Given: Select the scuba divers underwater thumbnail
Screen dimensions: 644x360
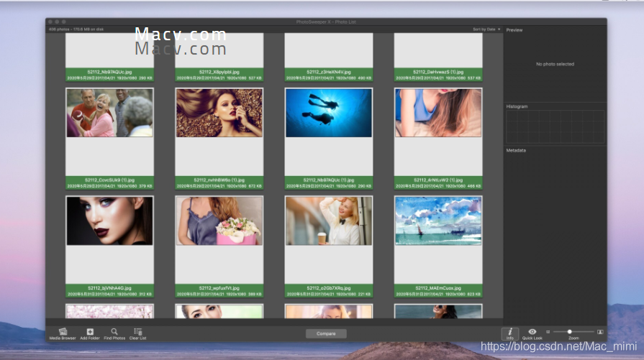Looking at the screenshot, I should tap(329, 113).
